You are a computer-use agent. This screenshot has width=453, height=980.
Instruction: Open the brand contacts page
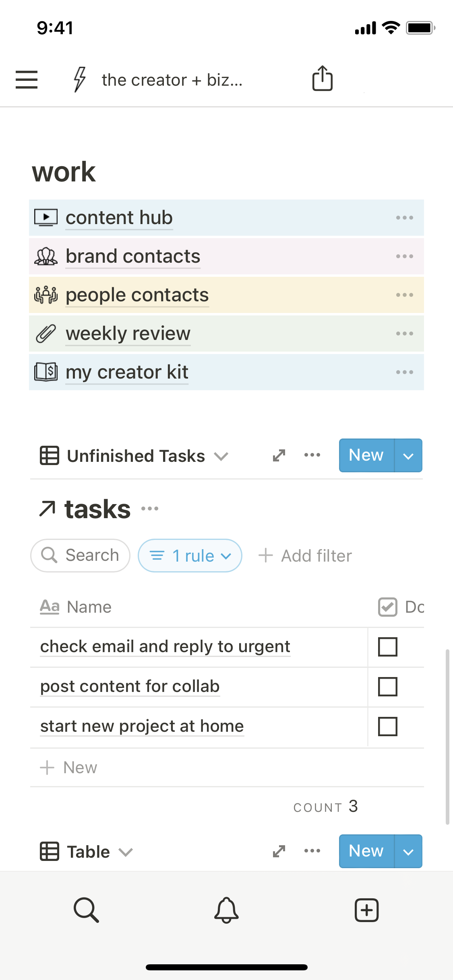[133, 256]
